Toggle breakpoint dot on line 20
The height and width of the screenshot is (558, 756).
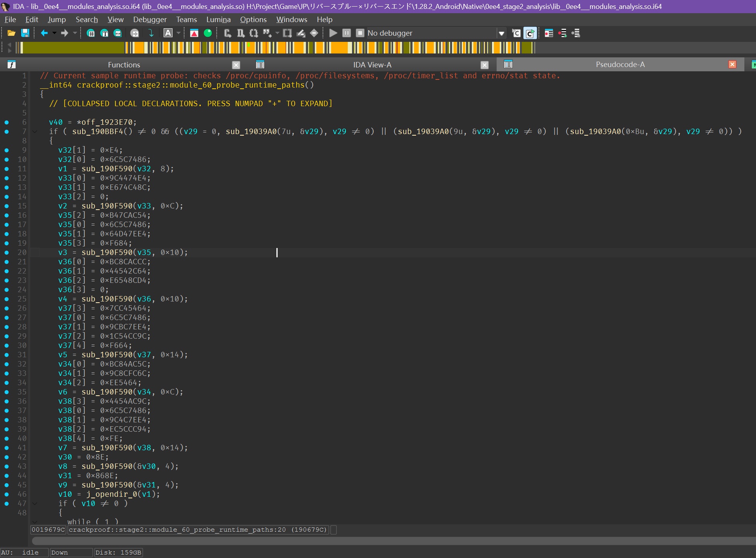coord(7,253)
